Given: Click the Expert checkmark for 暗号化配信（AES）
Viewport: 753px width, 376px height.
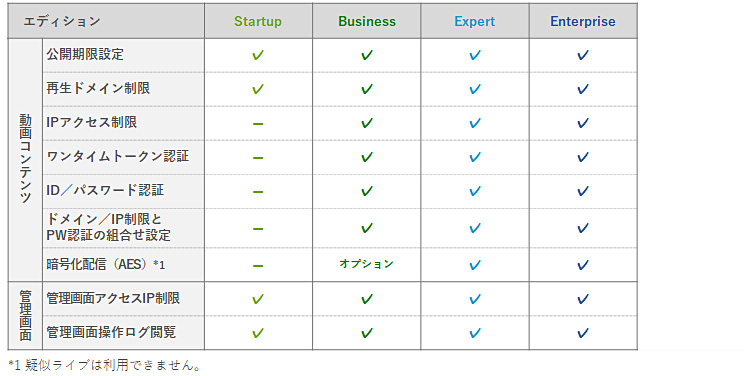Looking at the screenshot, I should pyautogui.click(x=475, y=265).
